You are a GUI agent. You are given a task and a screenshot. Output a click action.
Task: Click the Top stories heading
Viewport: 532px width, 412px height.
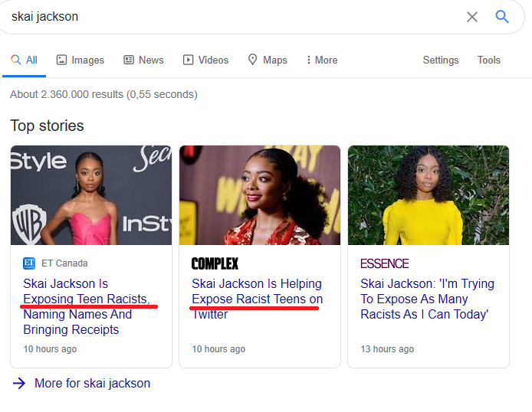pos(47,126)
